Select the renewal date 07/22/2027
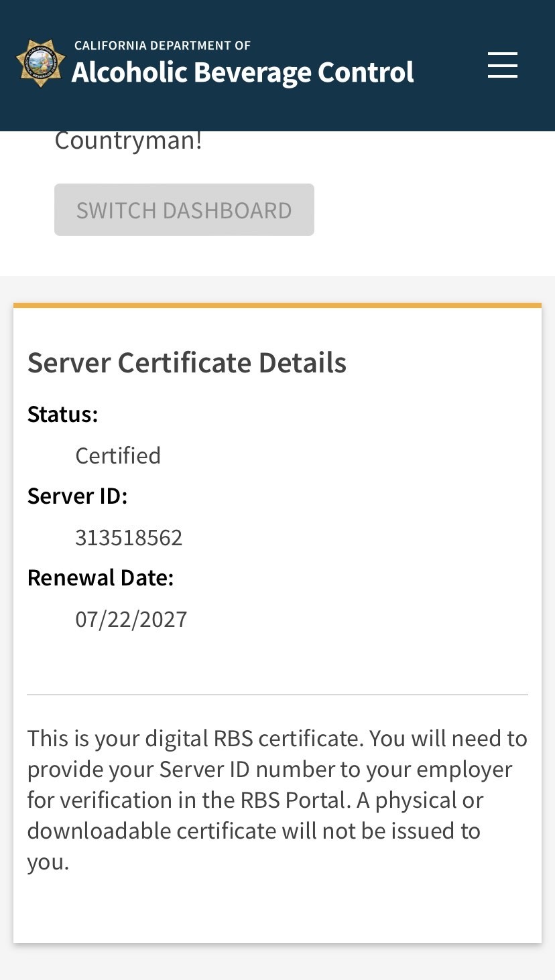 [x=131, y=619]
